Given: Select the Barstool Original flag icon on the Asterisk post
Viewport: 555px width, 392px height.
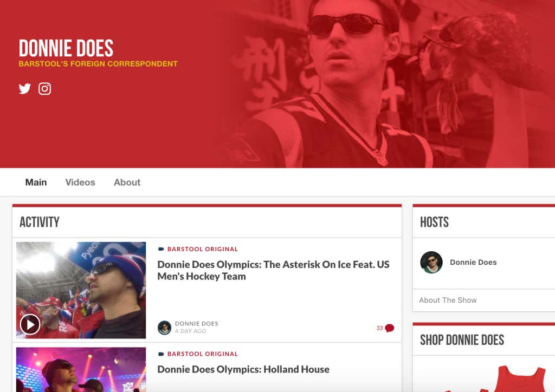Looking at the screenshot, I should click(x=160, y=249).
